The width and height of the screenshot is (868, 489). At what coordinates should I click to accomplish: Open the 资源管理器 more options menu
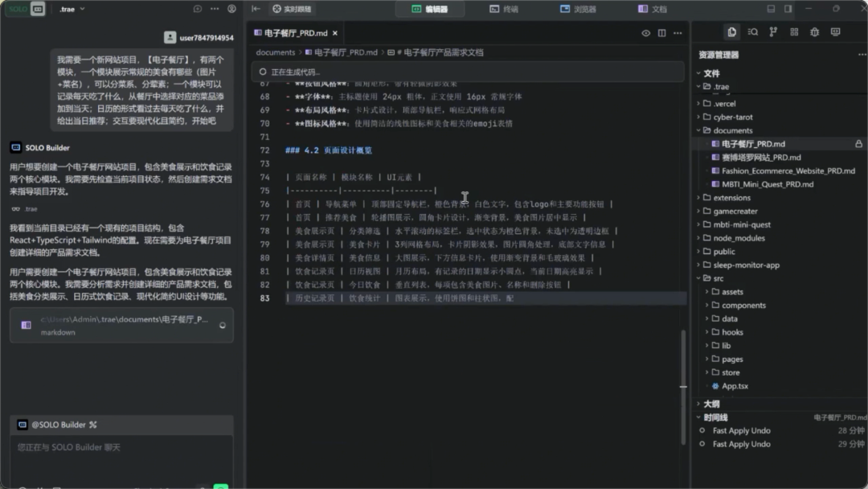862,55
